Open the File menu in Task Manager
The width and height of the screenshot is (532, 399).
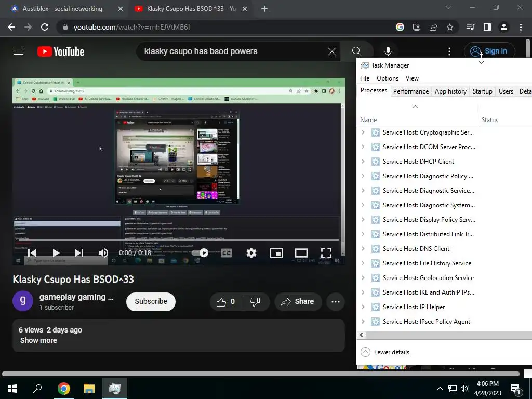pos(365,78)
